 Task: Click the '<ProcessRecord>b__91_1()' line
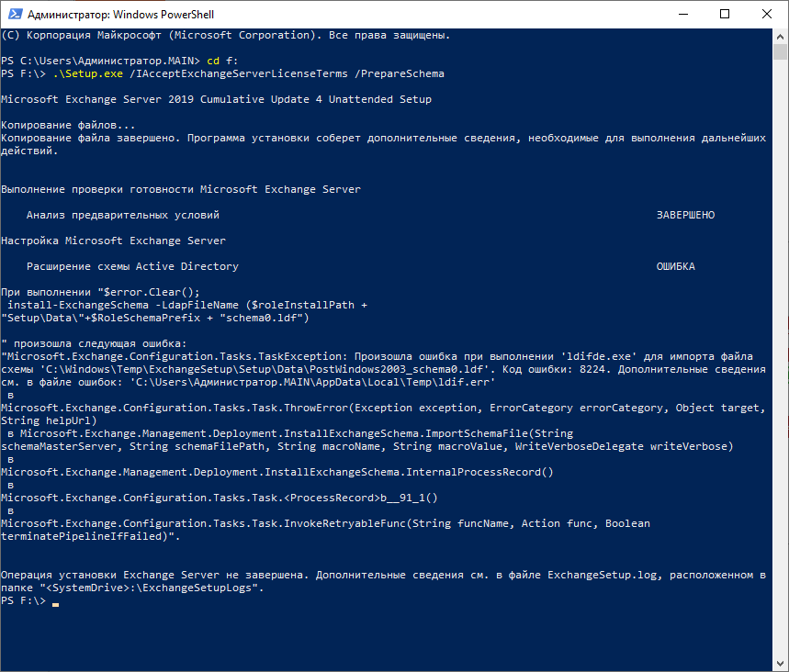pos(220,498)
